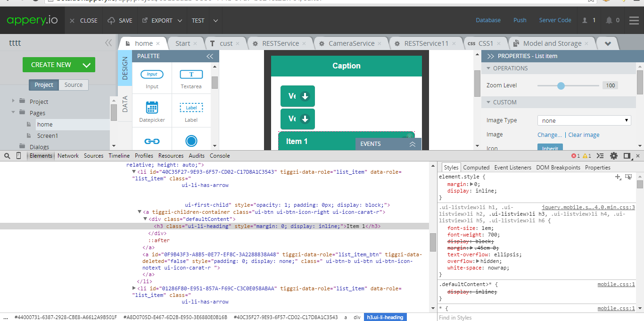Open the Model and Storage tab
Viewport: 644px width, 321px height.
pos(552,43)
